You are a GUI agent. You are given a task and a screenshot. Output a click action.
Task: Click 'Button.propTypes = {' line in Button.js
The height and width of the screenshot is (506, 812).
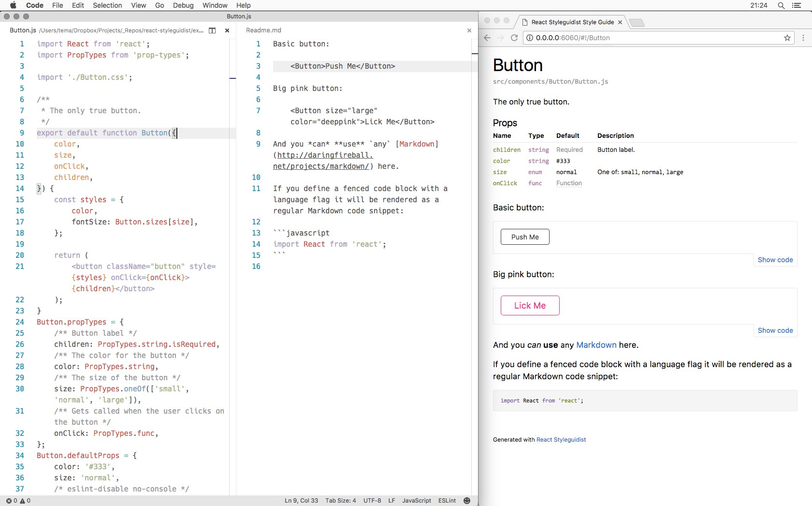80,322
